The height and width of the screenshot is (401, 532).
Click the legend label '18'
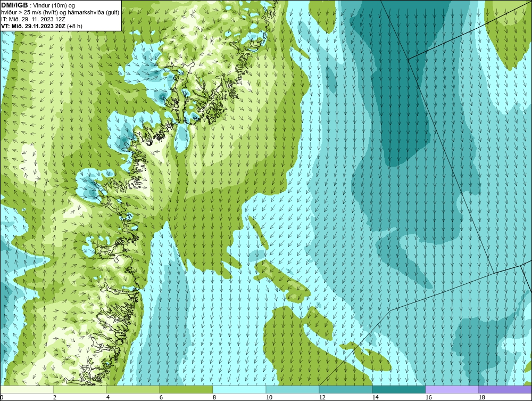tap(481, 397)
